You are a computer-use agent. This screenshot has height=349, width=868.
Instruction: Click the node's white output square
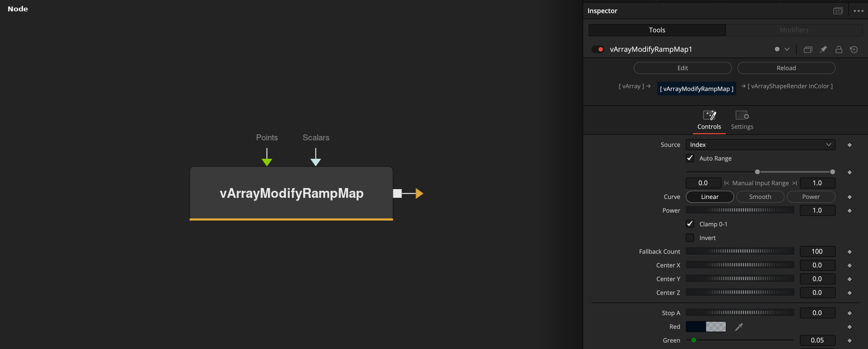(398, 193)
